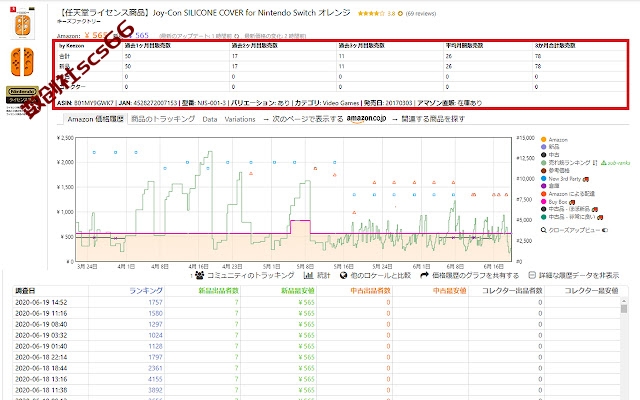Open the community tracking people icon
640x400 pixels.
coord(199,275)
